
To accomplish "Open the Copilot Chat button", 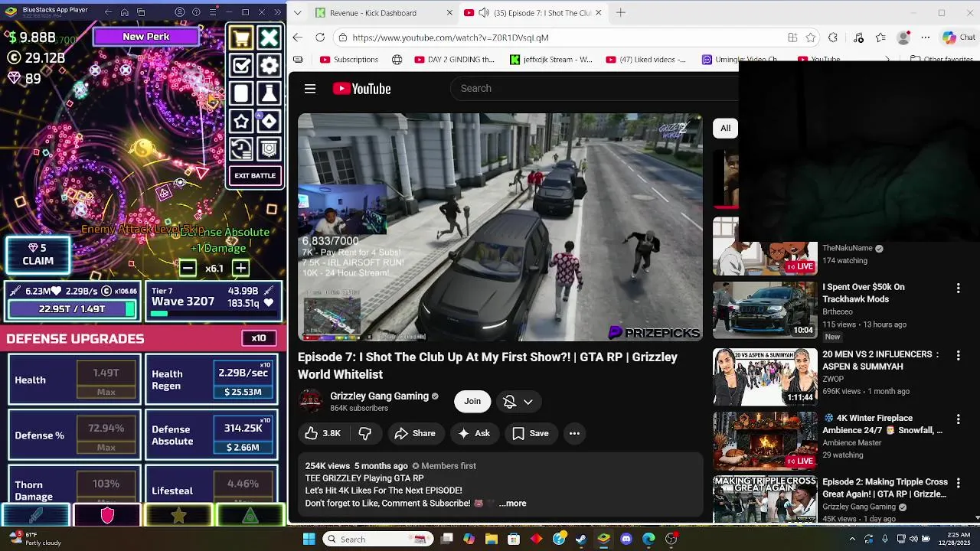I will (x=958, y=37).
